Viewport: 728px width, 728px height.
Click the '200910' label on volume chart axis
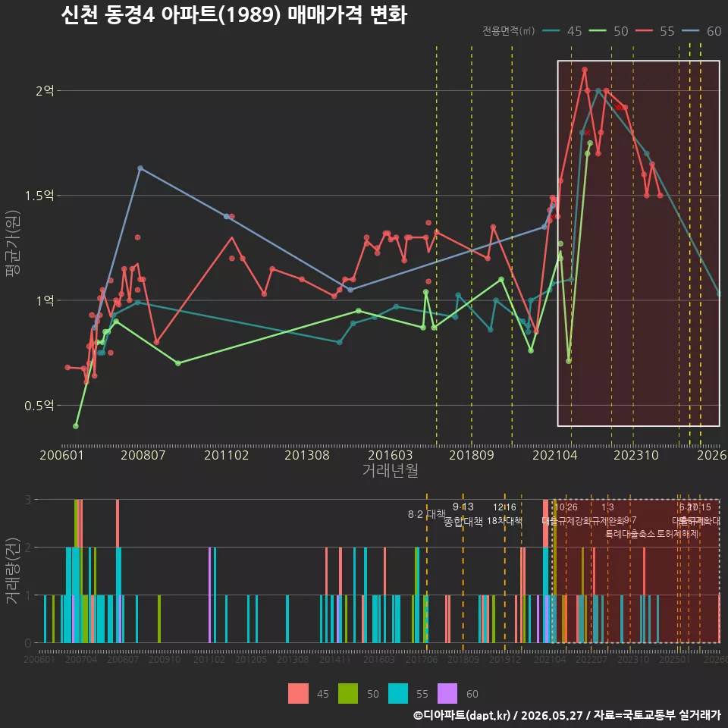click(x=165, y=659)
